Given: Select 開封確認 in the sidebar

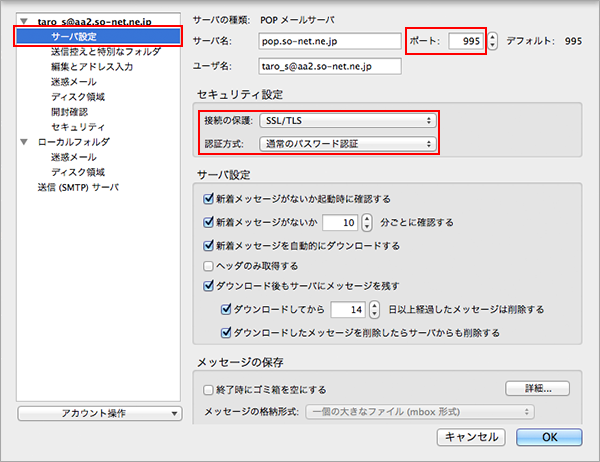Looking at the screenshot, I should tap(70, 112).
